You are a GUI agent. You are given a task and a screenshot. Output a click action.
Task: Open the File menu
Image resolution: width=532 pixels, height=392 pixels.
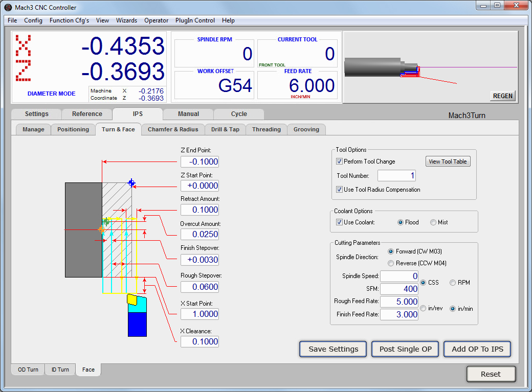(12, 20)
